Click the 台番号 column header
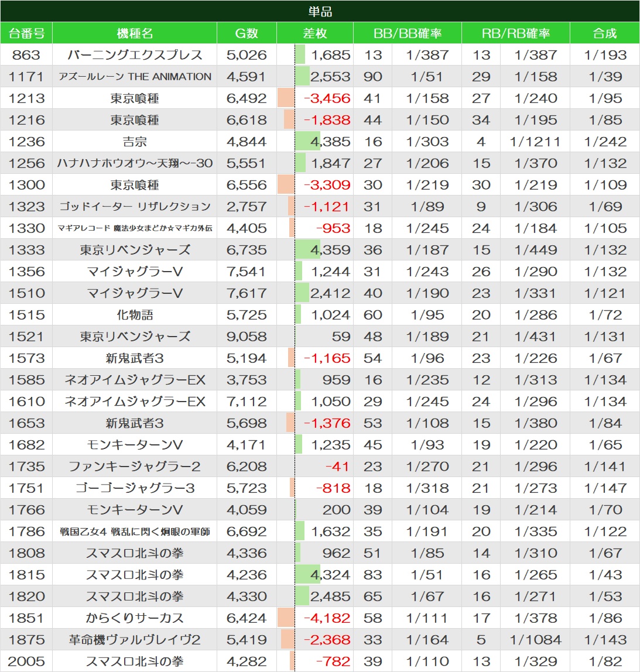Image resolution: width=640 pixels, height=672 pixels. [26, 33]
